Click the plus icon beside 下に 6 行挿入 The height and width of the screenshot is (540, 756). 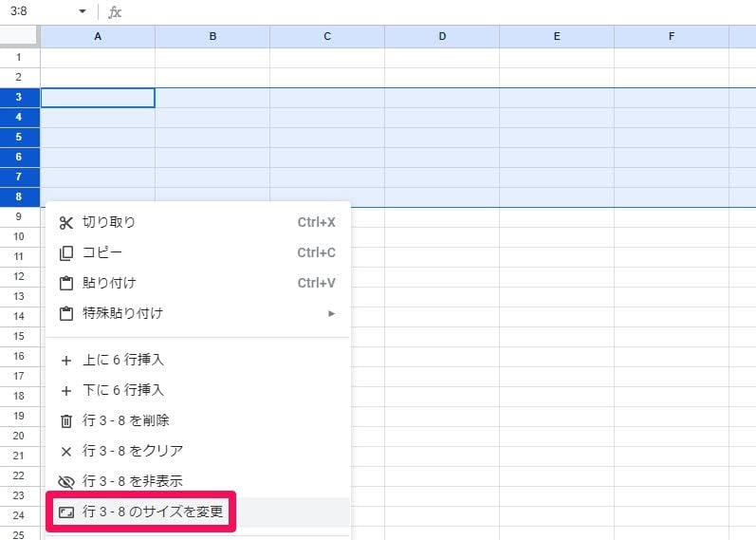66,390
